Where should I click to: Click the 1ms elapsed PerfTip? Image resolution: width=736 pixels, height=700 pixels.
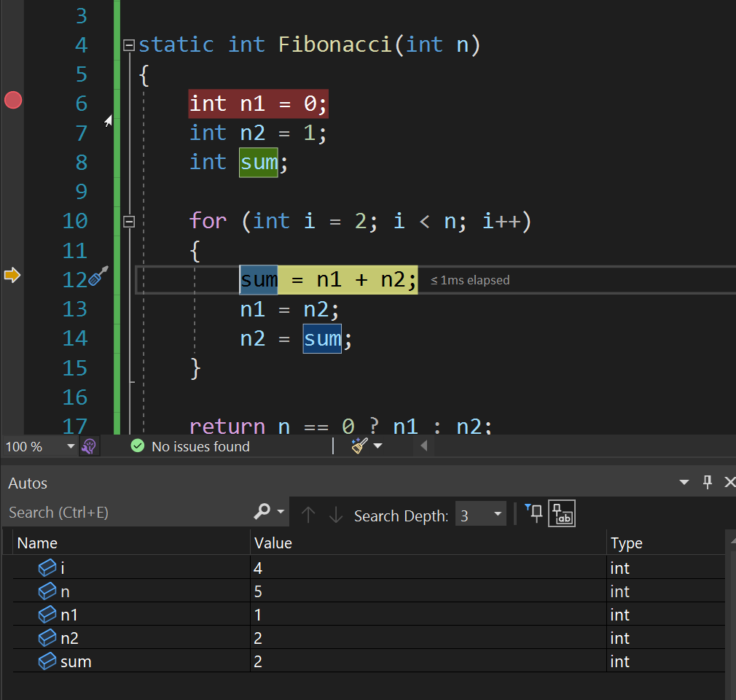pos(469,279)
